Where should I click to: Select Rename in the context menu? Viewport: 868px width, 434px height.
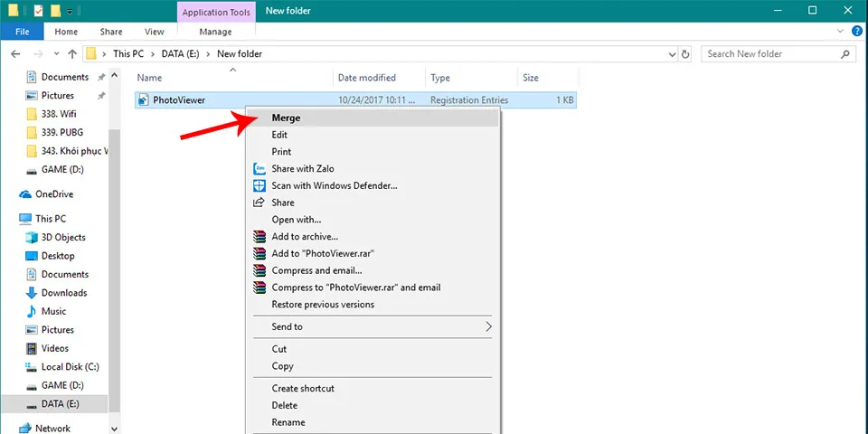pyautogui.click(x=288, y=422)
